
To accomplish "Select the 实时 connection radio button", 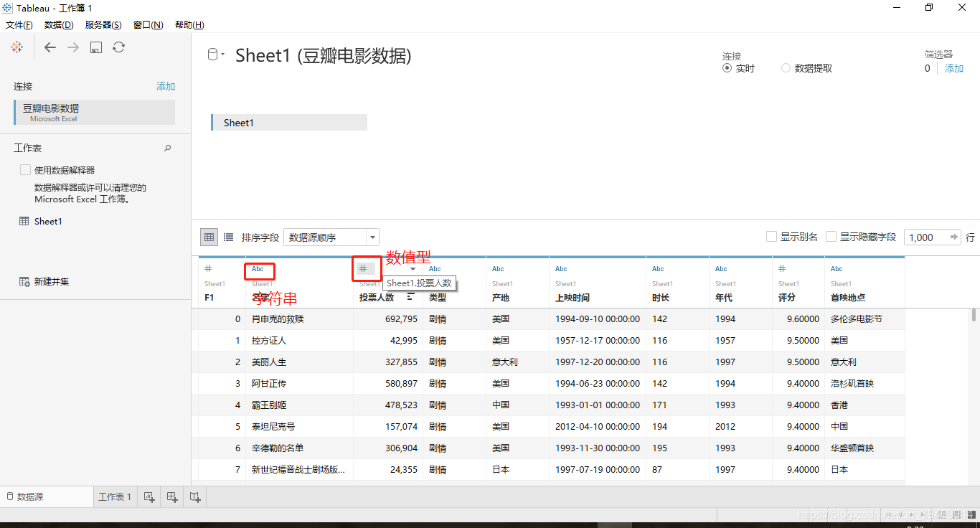I will pos(727,68).
